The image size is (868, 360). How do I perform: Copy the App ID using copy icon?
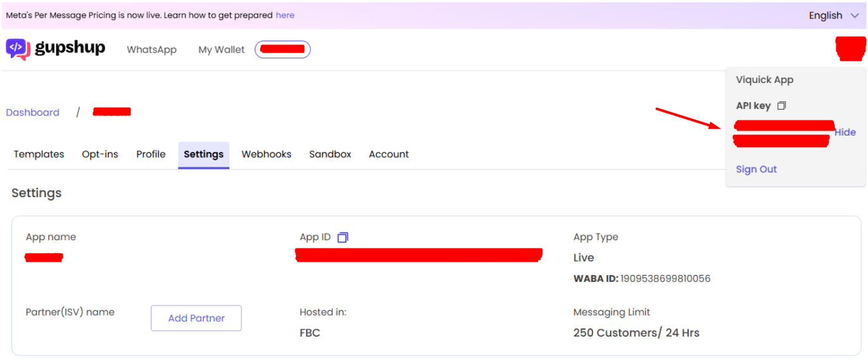[343, 237]
